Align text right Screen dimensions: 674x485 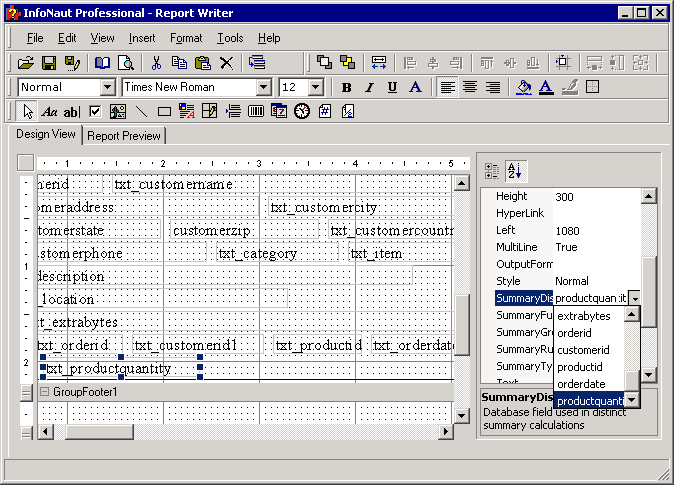coord(493,87)
